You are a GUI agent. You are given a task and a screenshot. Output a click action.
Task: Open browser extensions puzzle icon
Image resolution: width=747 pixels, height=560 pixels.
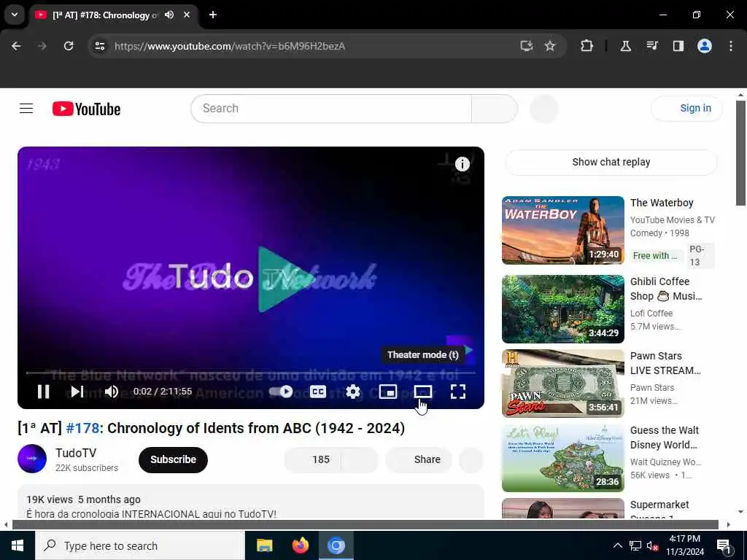pyautogui.click(x=587, y=46)
